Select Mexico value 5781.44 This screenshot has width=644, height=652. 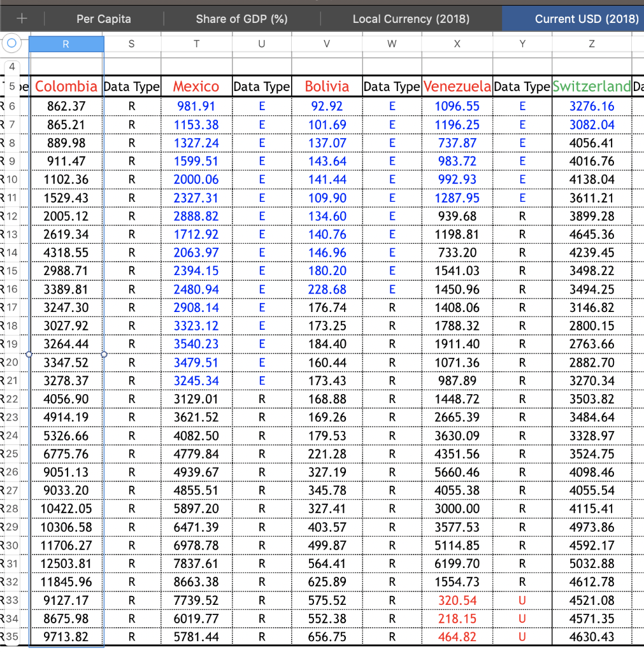[196, 637]
